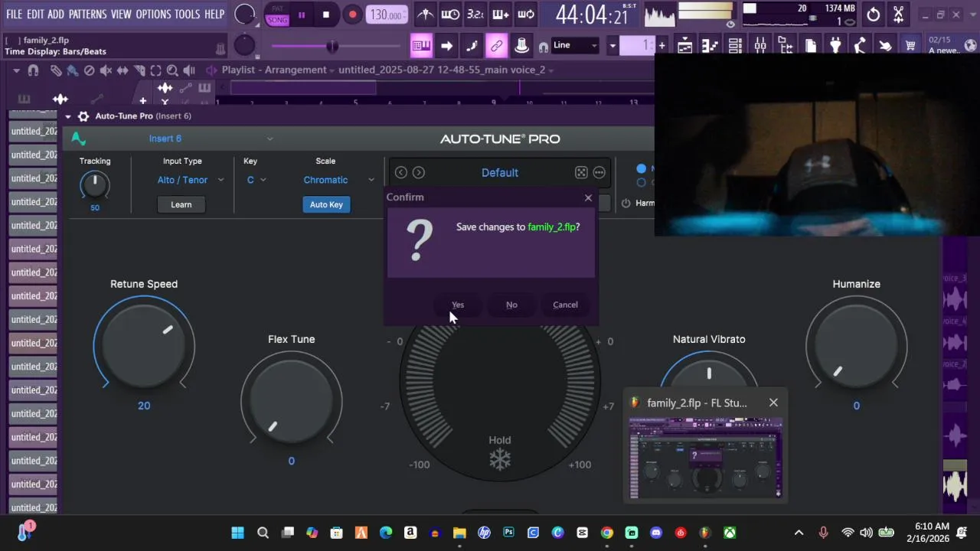The width and height of the screenshot is (980, 551).
Task: Toggle the 3-2-1 recording countdown
Action: point(475,15)
